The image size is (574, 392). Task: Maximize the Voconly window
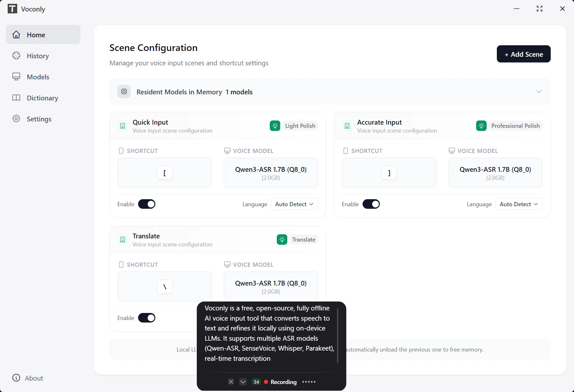tap(540, 9)
